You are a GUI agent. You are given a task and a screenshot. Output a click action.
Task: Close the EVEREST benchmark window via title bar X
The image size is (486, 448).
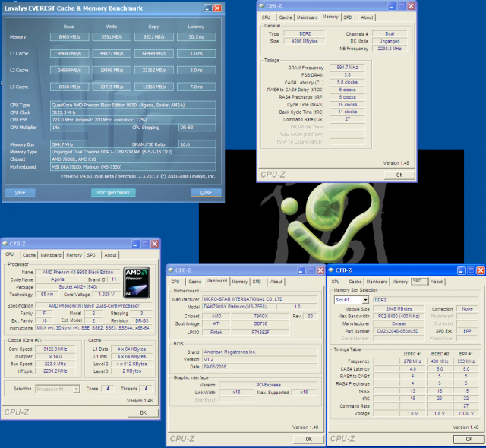[x=218, y=8]
